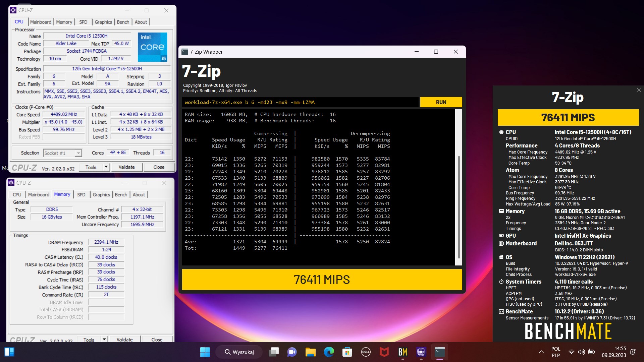Click the CPU-Z icon in the top window title bar
The image size is (644, 362).
[x=13, y=10]
